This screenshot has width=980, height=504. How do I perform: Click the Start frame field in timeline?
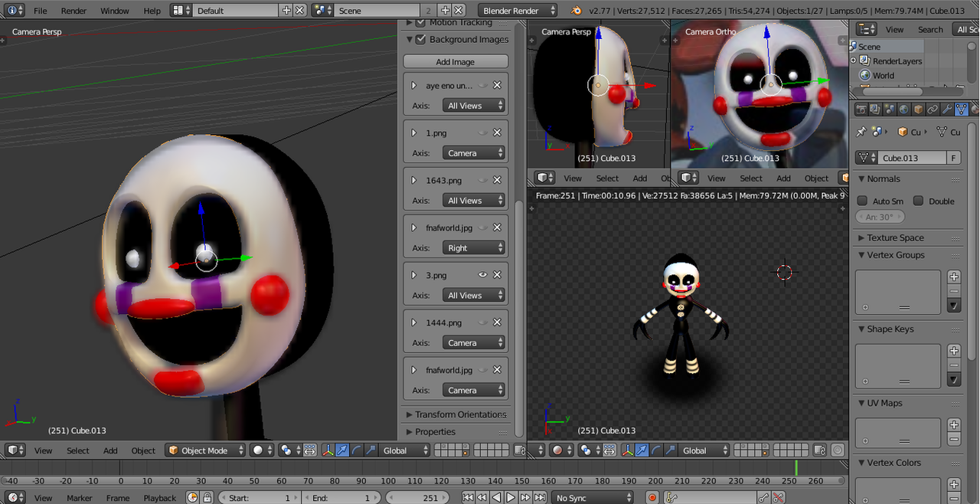pyautogui.click(x=260, y=498)
